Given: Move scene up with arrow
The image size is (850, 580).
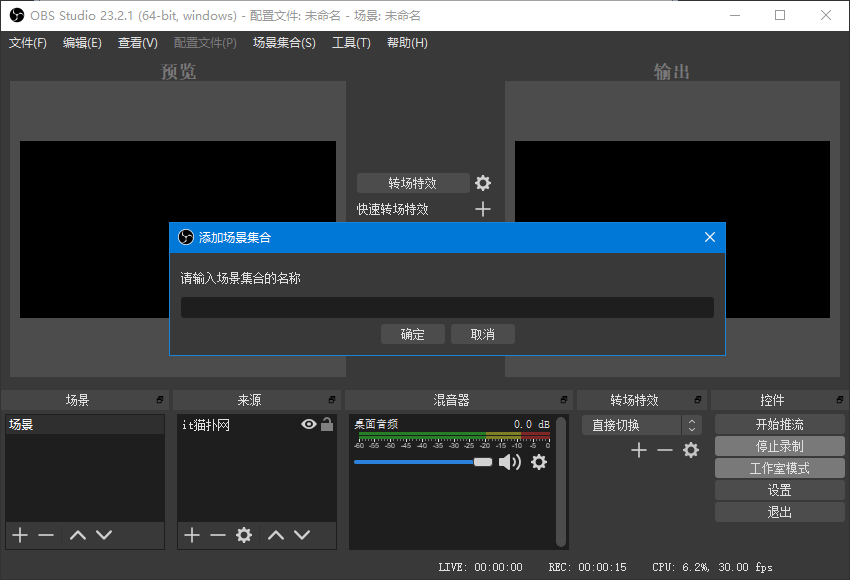Looking at the screenshot, I should pyautogui.click(x=78, y=535).
